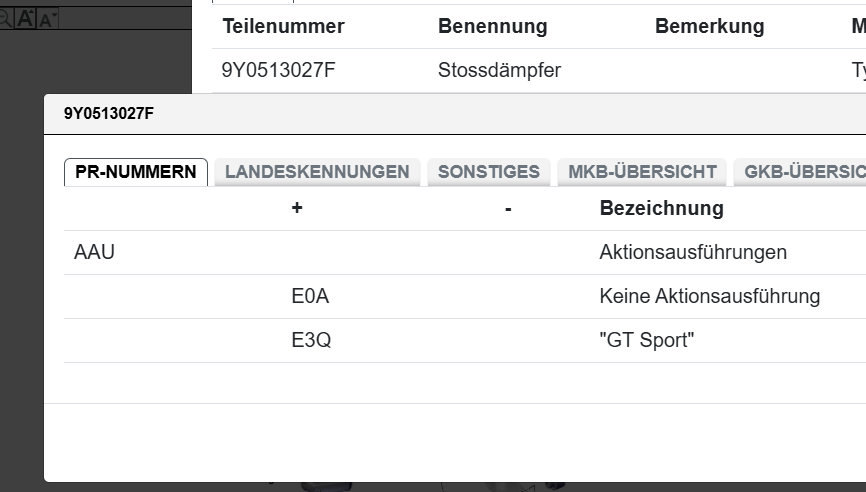Click part number 9Y0513027F in the table
866x492 pixels.
(x=279, y=70)
